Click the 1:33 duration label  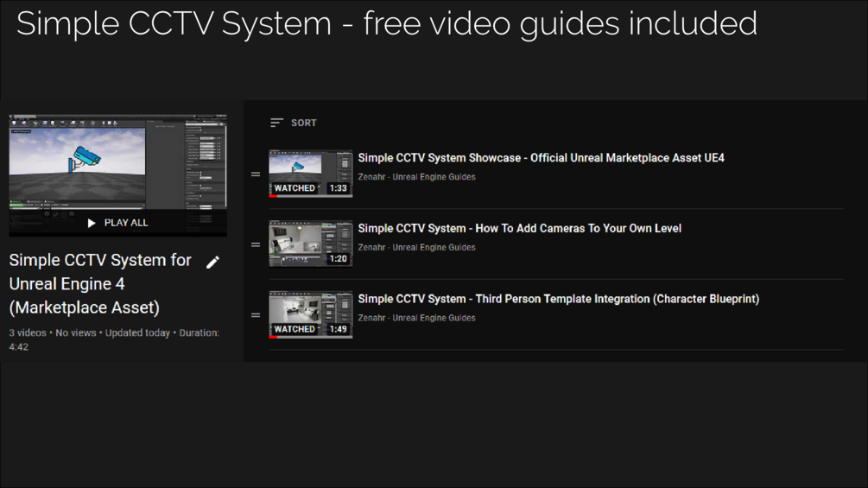click(x=339, y=188)
